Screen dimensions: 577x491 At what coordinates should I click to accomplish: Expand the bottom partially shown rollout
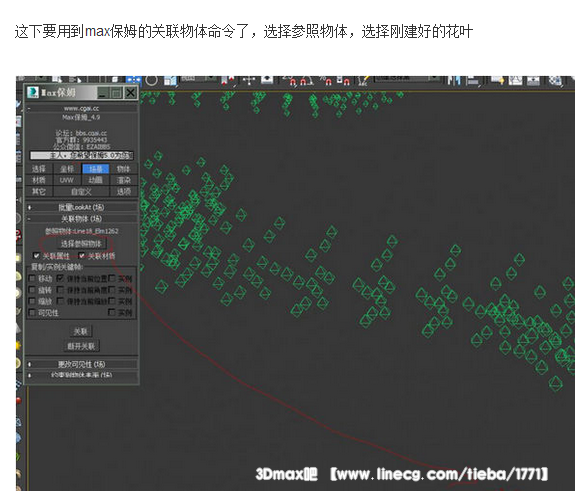point(81,375)
